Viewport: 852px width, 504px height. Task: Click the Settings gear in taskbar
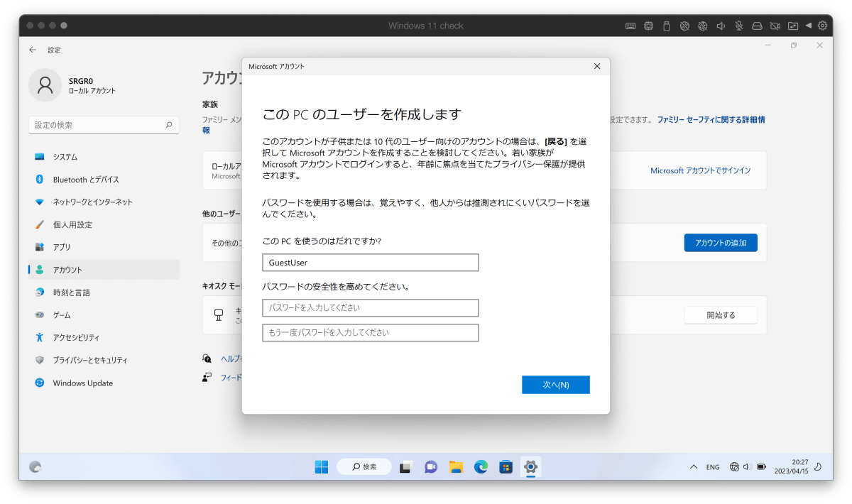pos(530,467)
